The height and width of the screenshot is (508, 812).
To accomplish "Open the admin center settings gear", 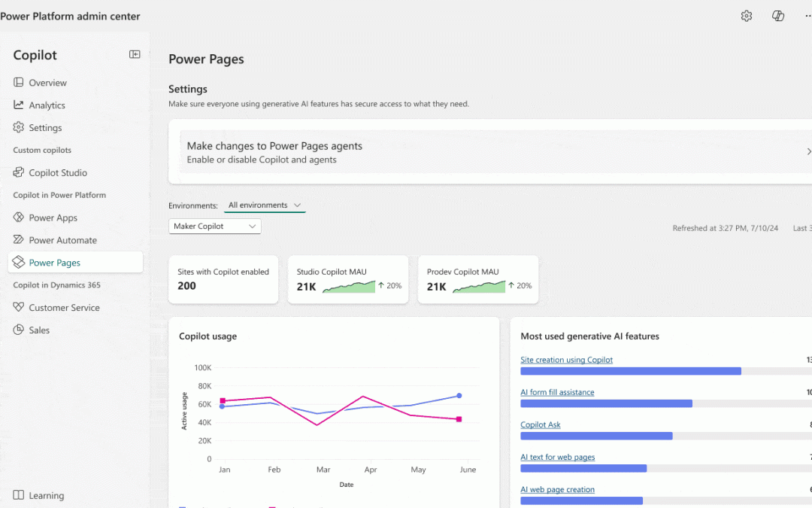I will 746,15.
